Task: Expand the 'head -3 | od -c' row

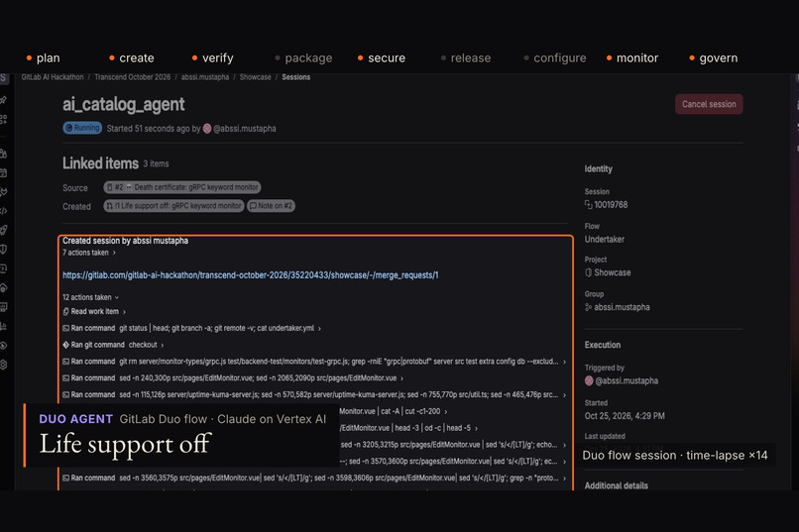Action: pyautogui.click(x=408, y=428)
